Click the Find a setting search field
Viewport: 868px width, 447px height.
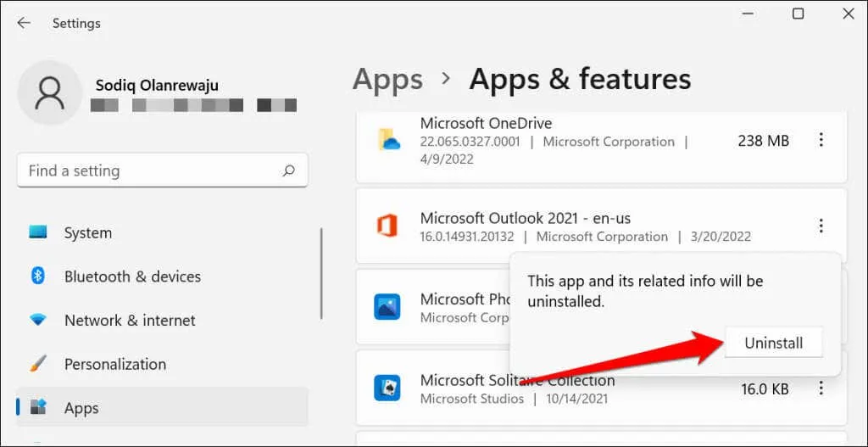[153, 170]
